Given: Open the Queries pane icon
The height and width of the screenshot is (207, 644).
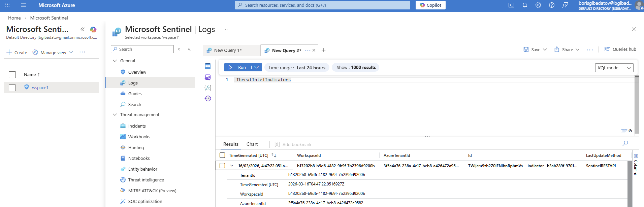Looking at the screenshot, I should pyautogui.click(x=208, y=77).
